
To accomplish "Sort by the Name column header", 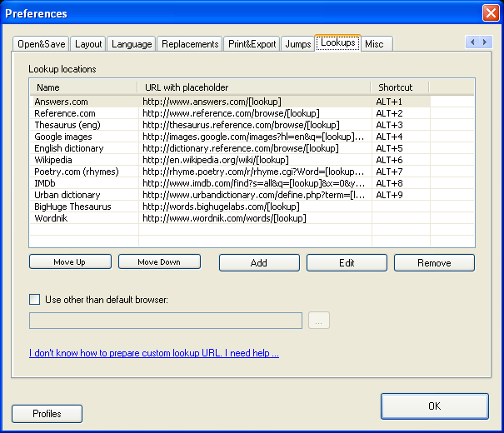I will [83, 87].
